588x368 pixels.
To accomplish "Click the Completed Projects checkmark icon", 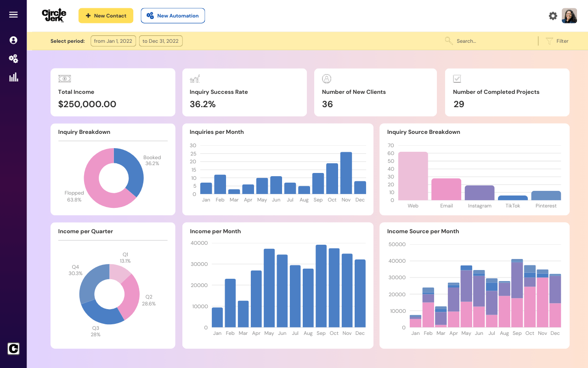I will click(x=457, y=79).
